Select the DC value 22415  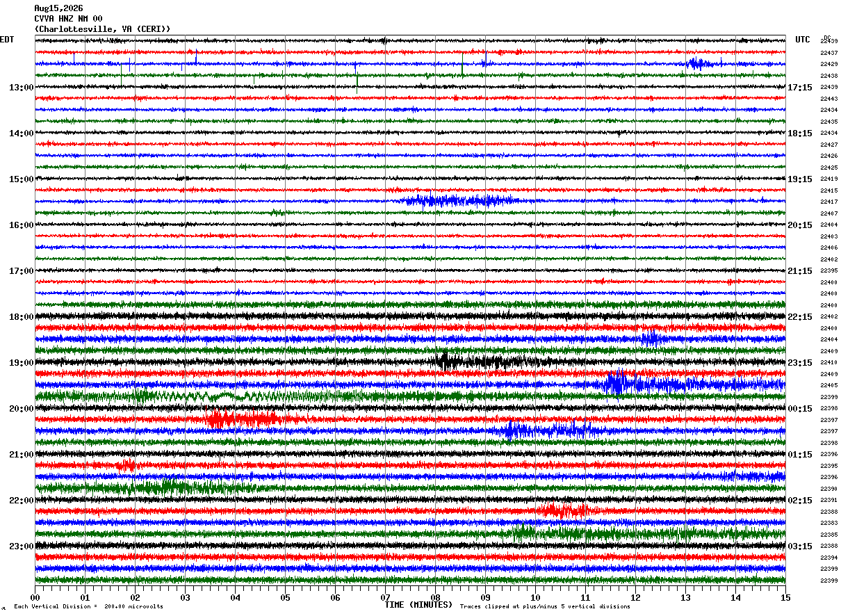pyautogui.click(x=828, y=191)
